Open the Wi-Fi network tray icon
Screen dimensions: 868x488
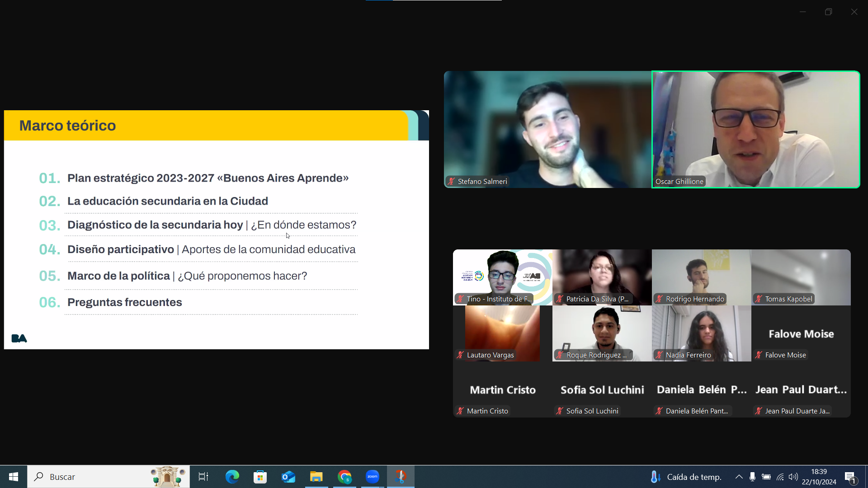coord(780,477)
